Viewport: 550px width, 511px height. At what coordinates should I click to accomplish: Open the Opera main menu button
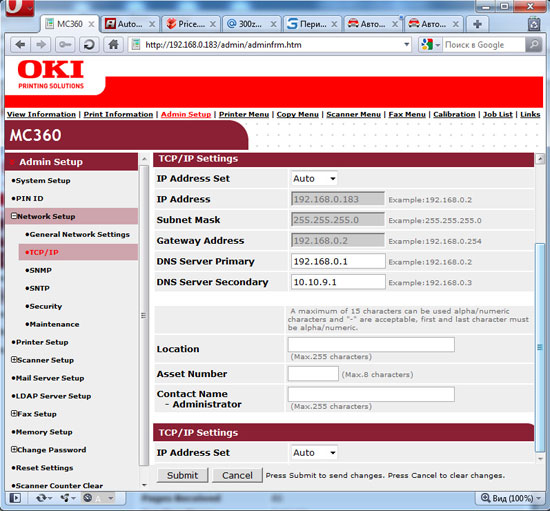pos(20,7)
